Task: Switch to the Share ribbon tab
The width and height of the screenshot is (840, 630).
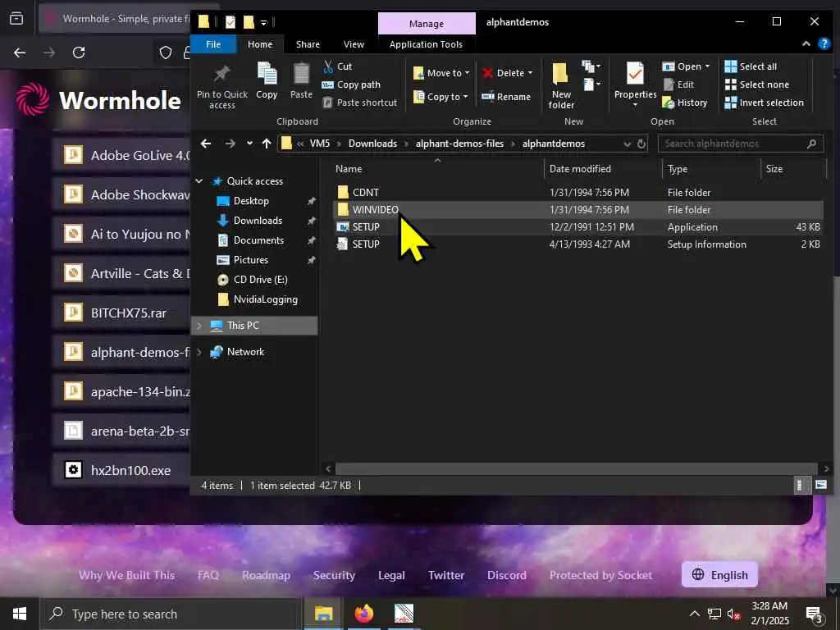Action: click(x=308, y=44)
